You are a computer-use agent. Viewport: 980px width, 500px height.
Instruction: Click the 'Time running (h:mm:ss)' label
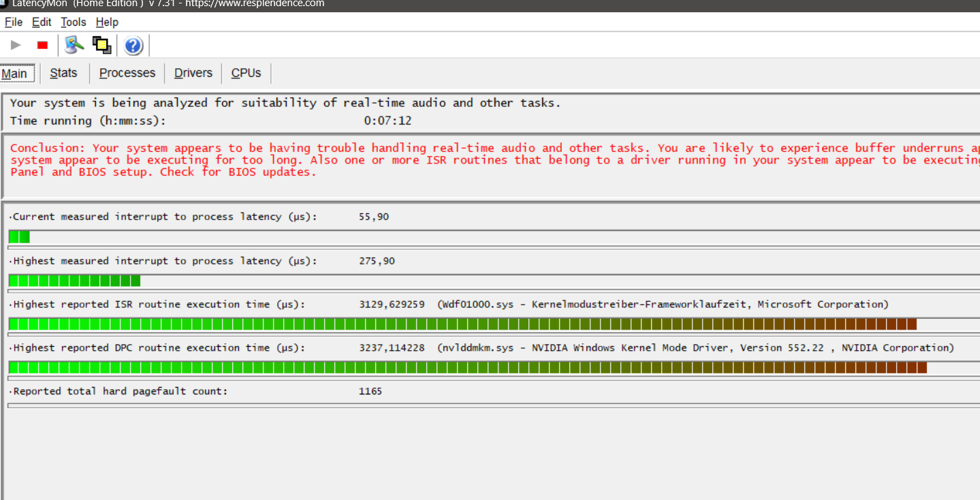88,121
